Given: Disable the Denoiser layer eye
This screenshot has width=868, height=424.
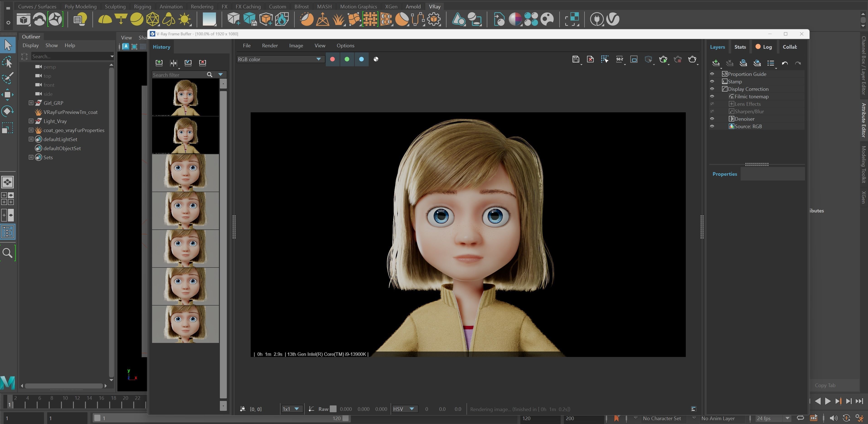Looking at the screenshot, I should [x=712, y=119].
